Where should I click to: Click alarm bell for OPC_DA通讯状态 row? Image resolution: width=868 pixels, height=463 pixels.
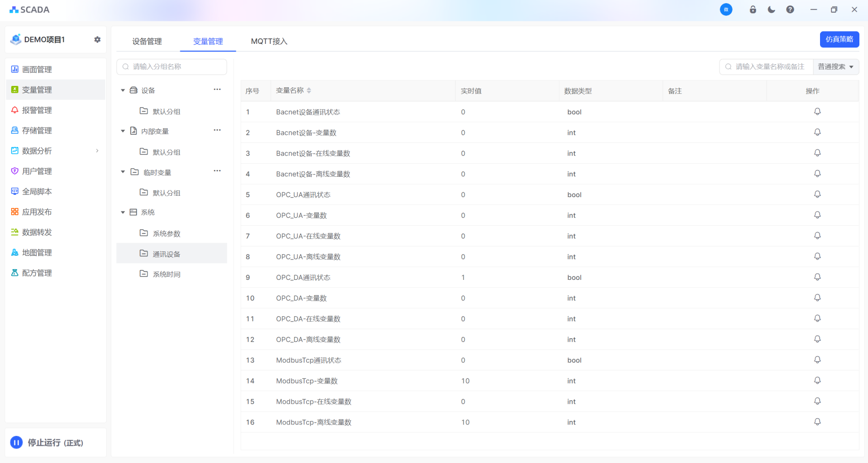click(x=817, y=277)
